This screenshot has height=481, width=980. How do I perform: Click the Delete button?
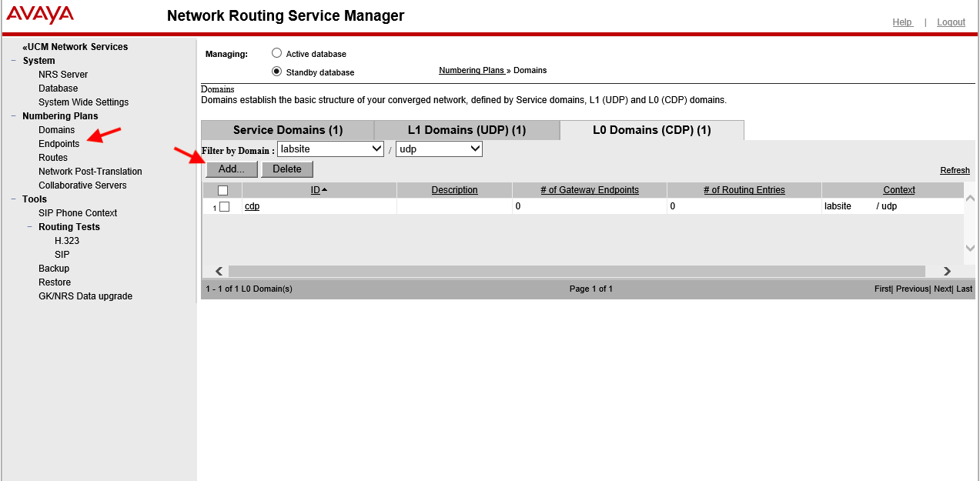287,169
